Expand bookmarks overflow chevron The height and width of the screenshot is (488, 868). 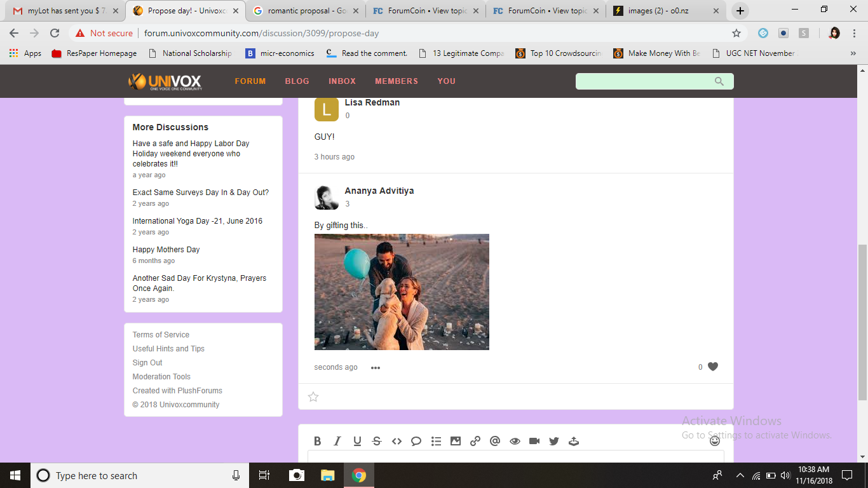pyautogui.click(x=853, y=53)
